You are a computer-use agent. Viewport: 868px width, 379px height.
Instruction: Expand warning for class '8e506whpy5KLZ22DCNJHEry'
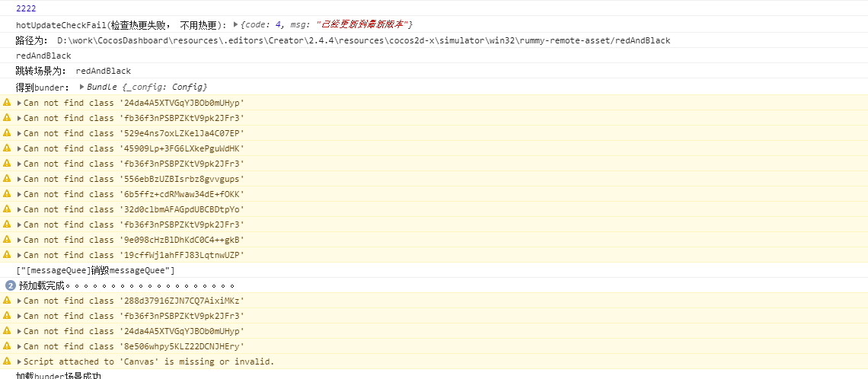(x=20, y=346)
